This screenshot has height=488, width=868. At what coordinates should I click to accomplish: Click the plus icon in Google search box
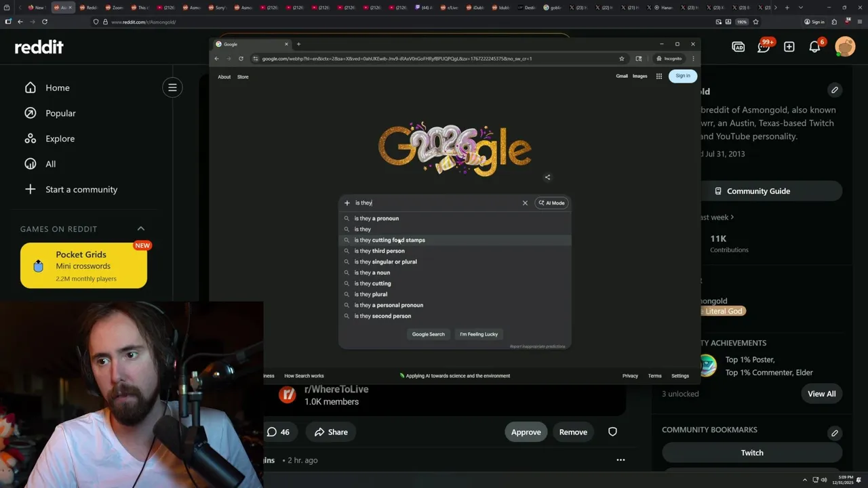347,203
